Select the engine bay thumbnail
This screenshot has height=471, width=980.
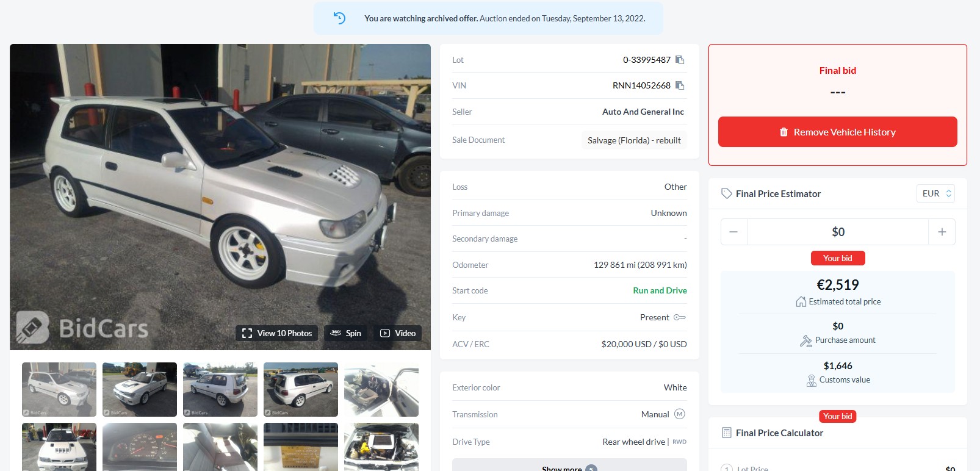click(x=381, y=447)
